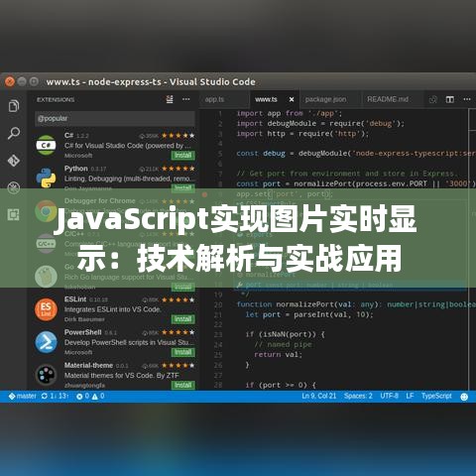
Task: Open the PowerShell extension title
Action: tap(83, 332)
